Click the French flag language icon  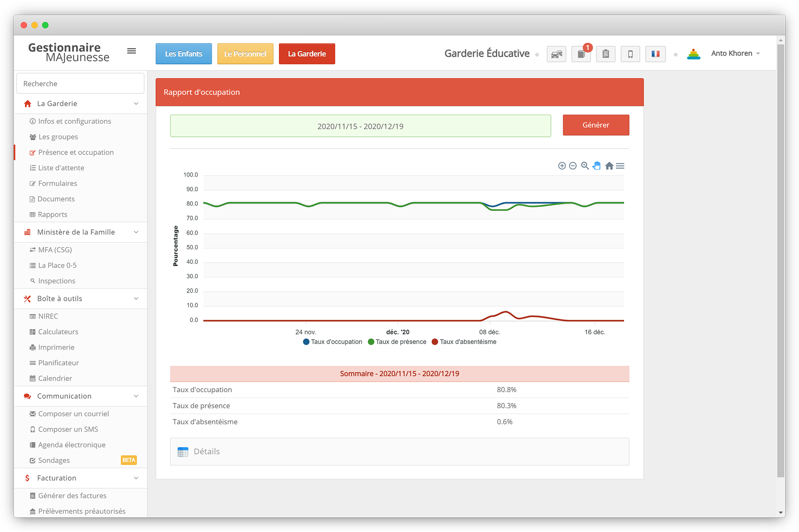(655, 54)
